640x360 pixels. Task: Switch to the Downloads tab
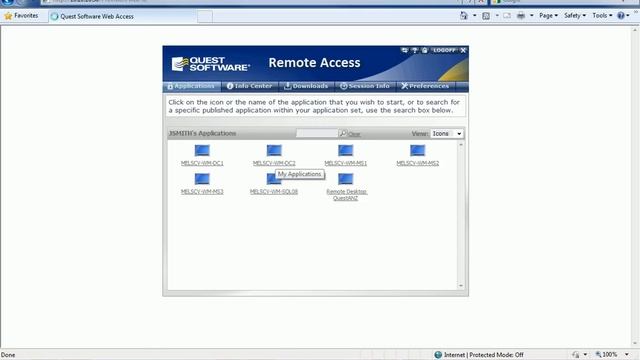tap(306, 86)
